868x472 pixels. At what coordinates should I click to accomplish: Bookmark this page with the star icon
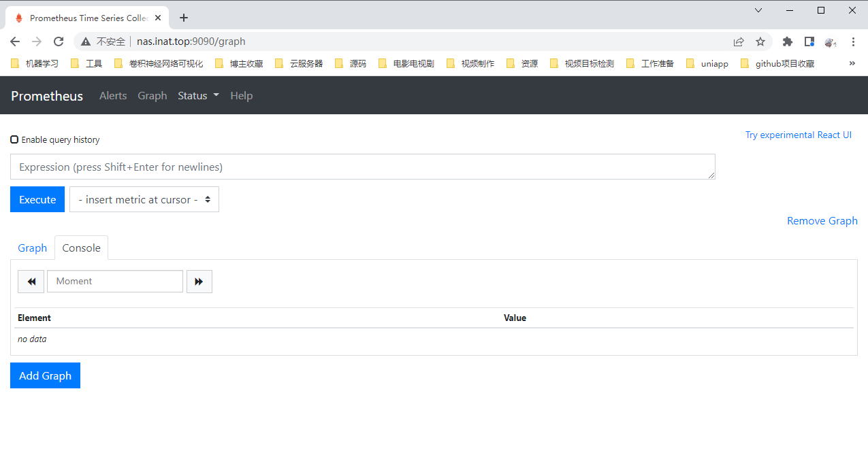click(x=760, y=41)
